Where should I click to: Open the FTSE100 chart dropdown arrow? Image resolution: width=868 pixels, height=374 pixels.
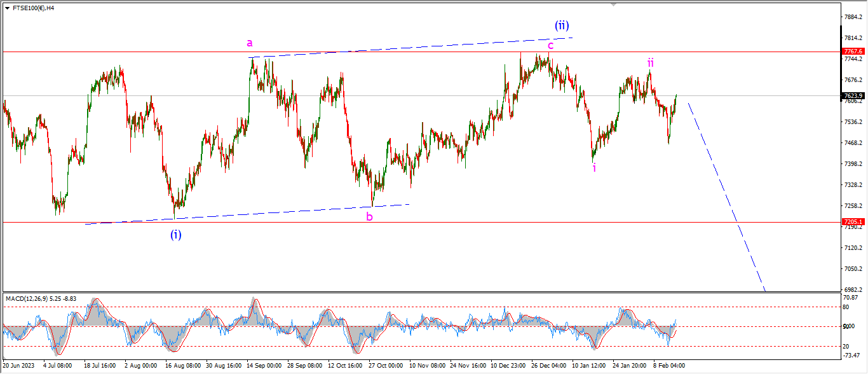(x=7, y=8)
